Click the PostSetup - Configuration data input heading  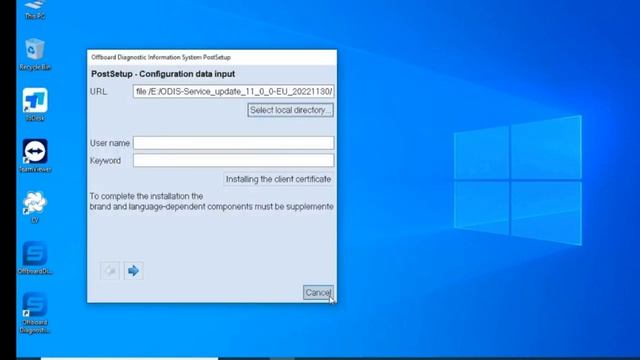click(163, 74)
